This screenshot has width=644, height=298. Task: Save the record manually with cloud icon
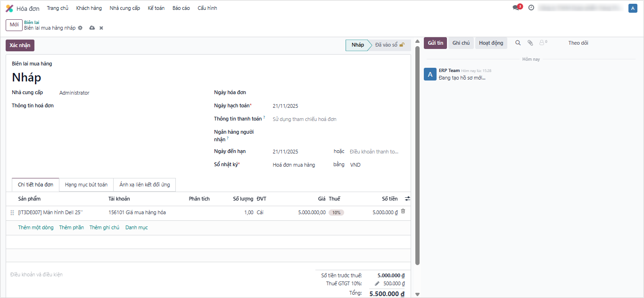(92, 28)
